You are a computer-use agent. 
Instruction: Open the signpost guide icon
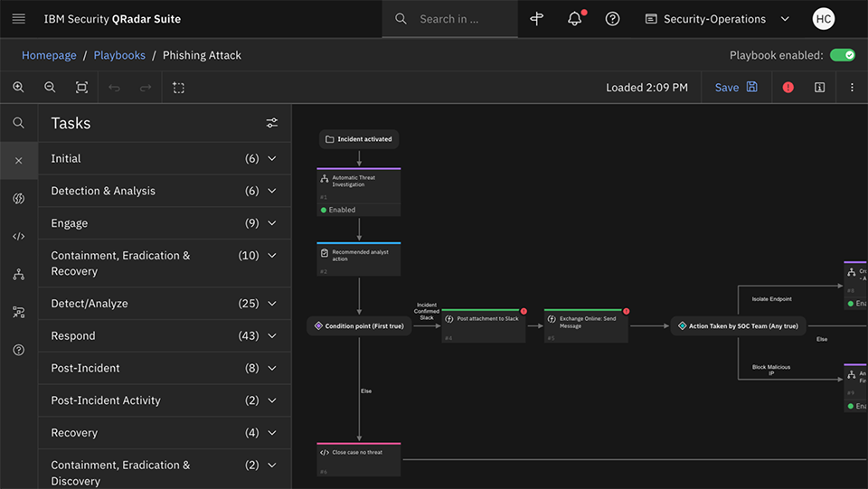536,19
